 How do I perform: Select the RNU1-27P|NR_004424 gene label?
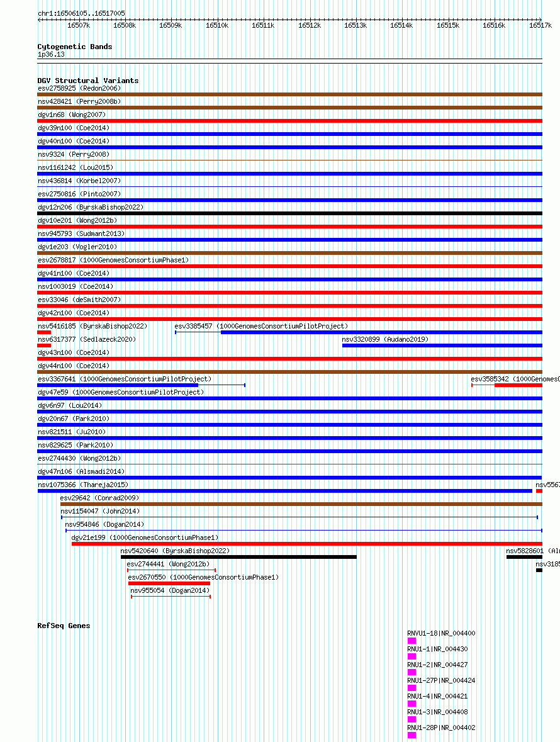441,682
